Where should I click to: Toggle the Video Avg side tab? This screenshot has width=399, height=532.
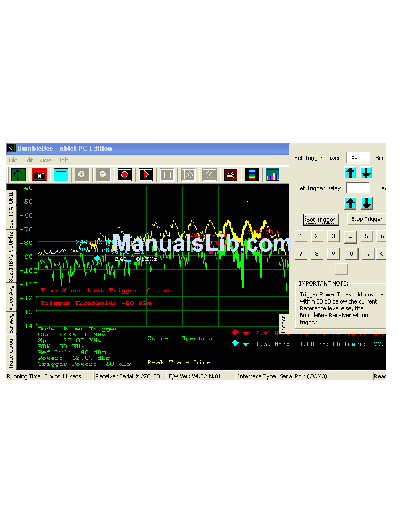click(x=11, y=297)
